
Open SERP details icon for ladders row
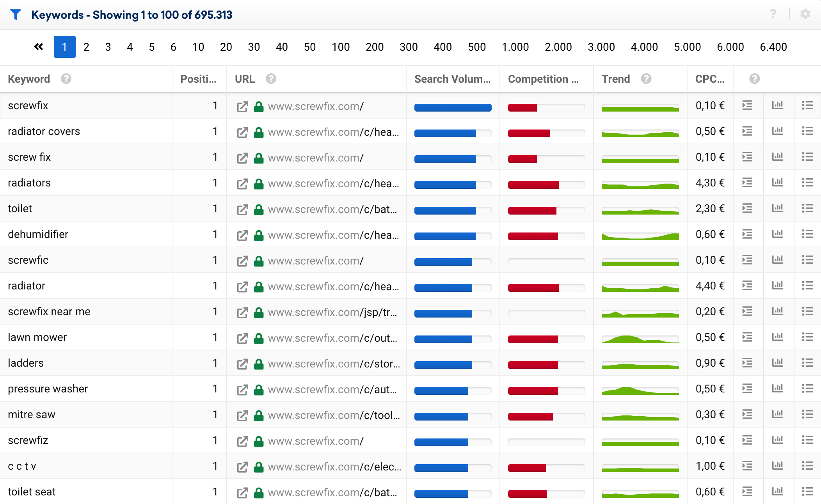(x=747, y=363)
